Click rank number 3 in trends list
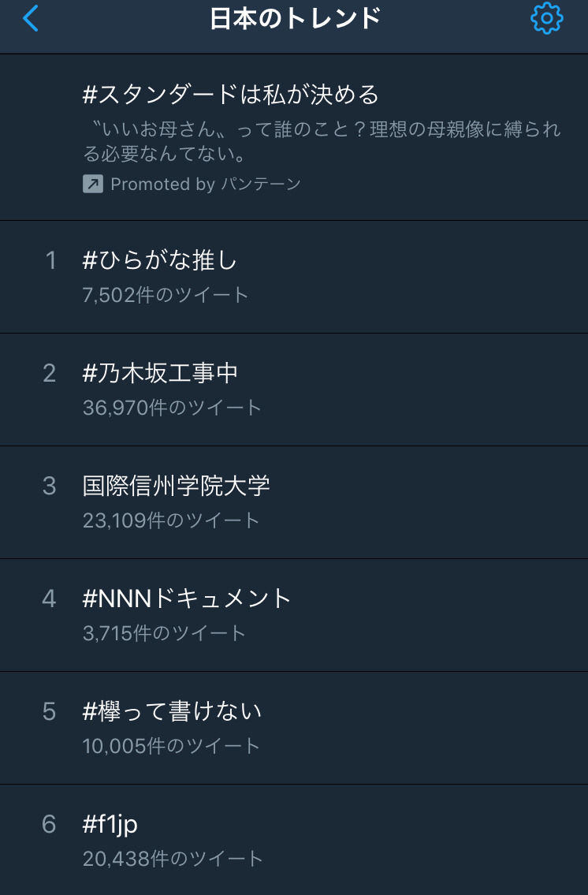The width and height of the screenshot is (588, 895). click(50, 486)
